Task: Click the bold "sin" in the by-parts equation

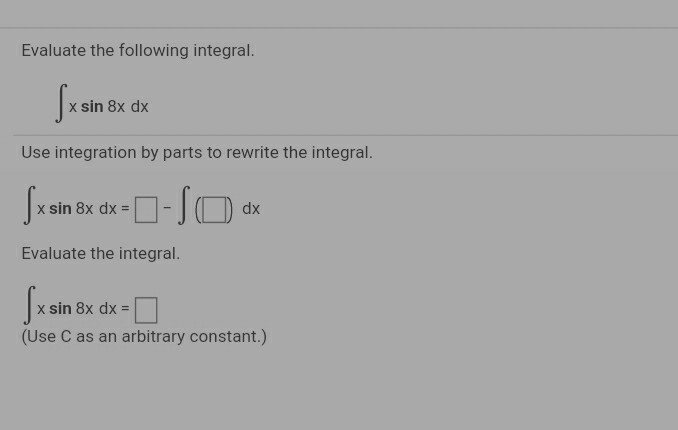Action: pyautogui.click(x=60, y=209)
